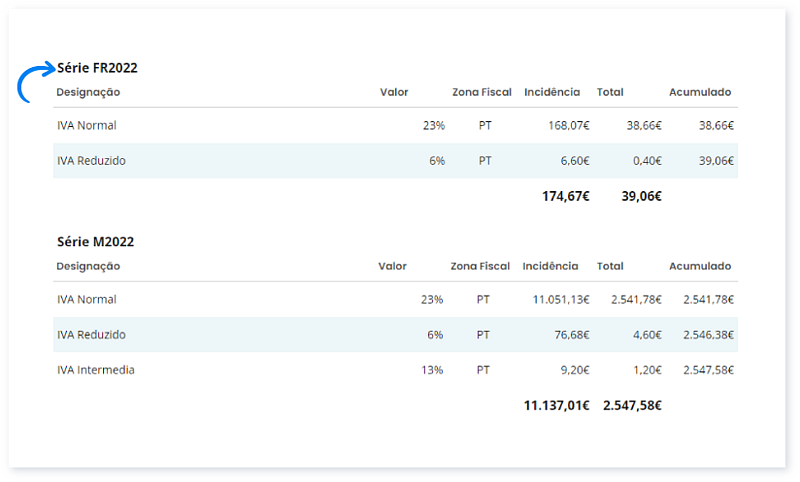Select the Série FR2022 heading
The image size is (800, 482).
point(97,68)
